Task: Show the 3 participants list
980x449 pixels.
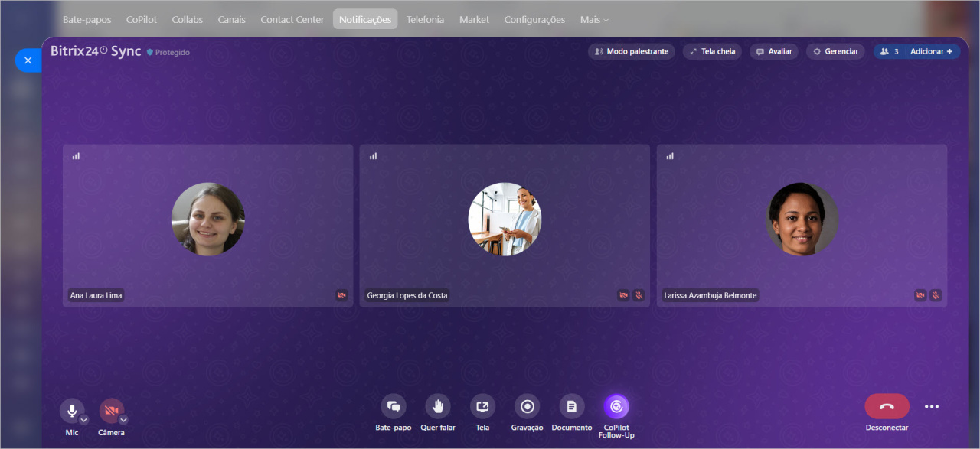Action: point(889,51)
